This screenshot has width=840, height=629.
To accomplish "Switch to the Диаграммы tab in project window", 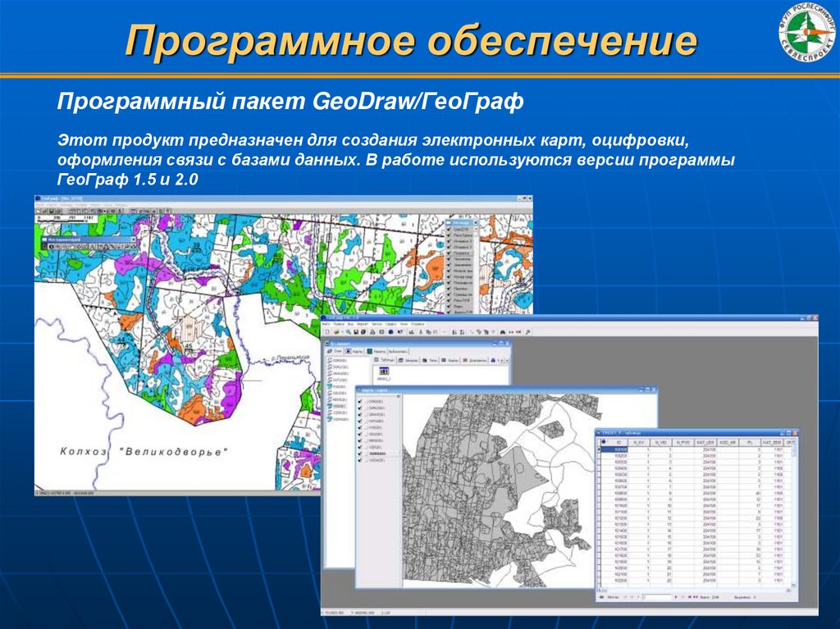I will tap(474, 360).
